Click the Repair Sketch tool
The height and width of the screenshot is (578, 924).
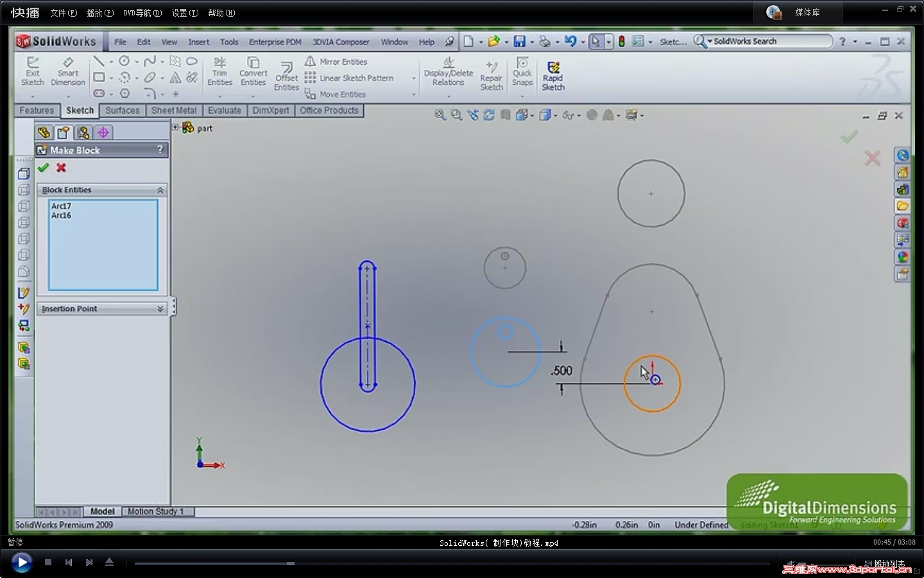[492, 76]
